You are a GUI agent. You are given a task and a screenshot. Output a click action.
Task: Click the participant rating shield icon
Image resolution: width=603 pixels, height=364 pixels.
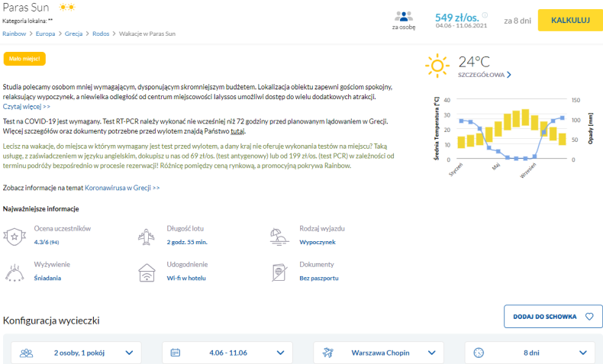pos(15,237)
